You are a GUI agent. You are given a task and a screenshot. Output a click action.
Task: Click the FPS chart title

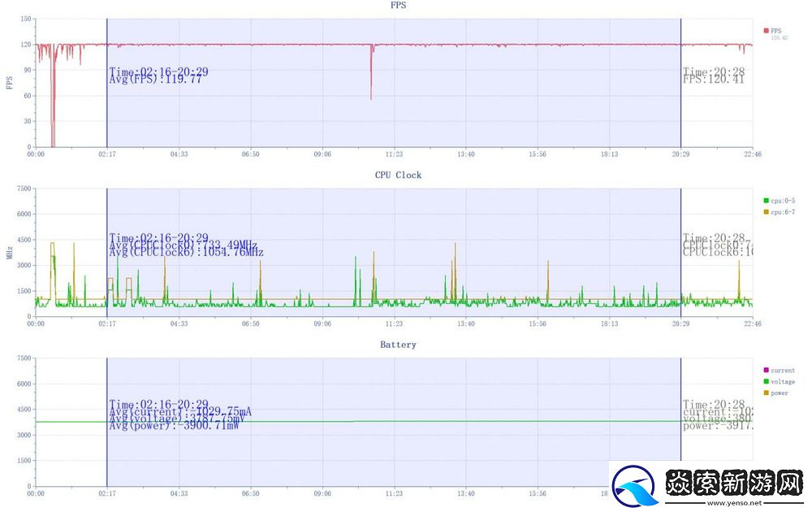[x=398, y=5]
